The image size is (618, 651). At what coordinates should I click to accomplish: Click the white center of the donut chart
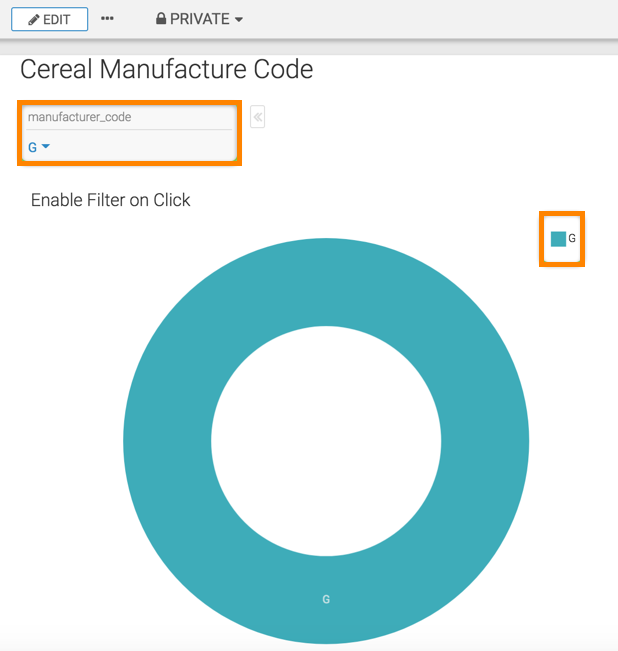[326, 441]
